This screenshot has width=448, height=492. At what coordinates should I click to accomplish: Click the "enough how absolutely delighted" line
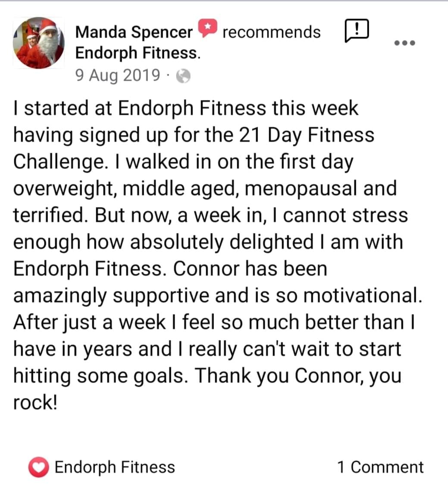pyautogui.click(x=208, y=242)
